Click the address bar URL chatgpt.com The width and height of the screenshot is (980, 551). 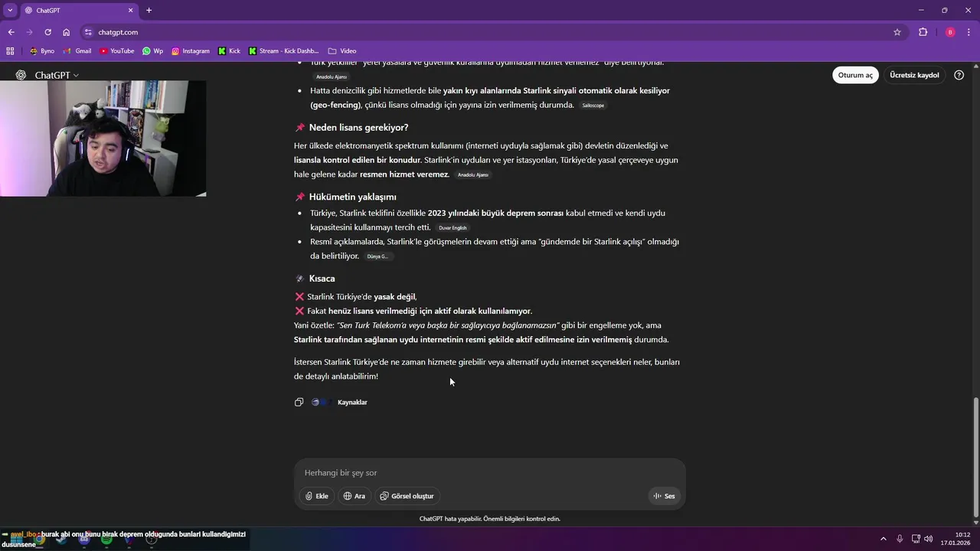click(x=118, y=32)
